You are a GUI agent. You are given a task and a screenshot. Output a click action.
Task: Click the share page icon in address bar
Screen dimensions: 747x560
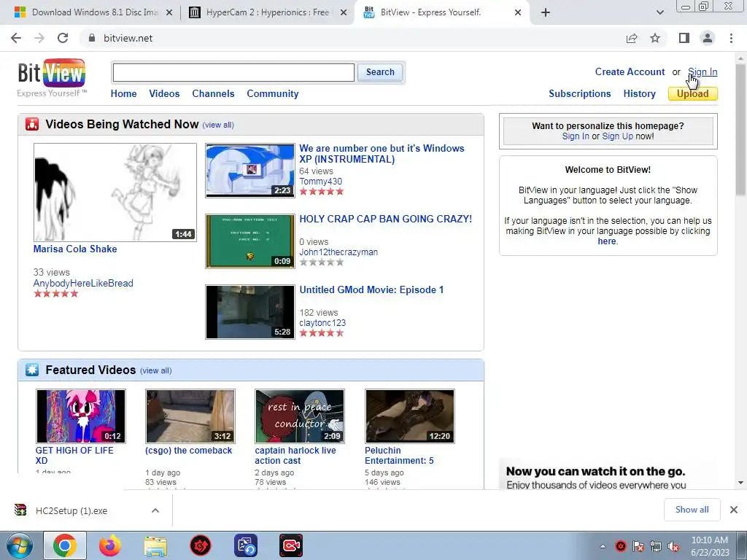632,38
